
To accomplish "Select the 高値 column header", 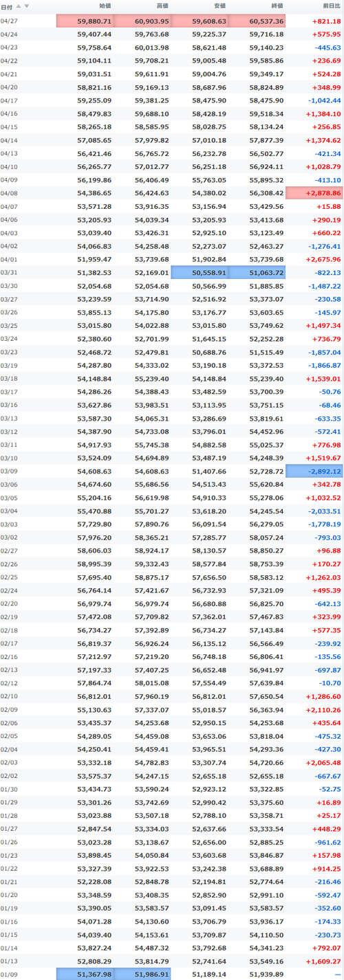I will pos(162,6).
